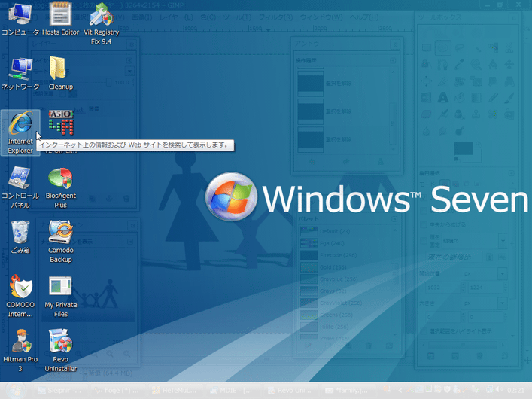Select GIMP Ellipse Select tool in toolbox
The width and height of the screenshot is (532, 399).
click(x=443, y=48)
